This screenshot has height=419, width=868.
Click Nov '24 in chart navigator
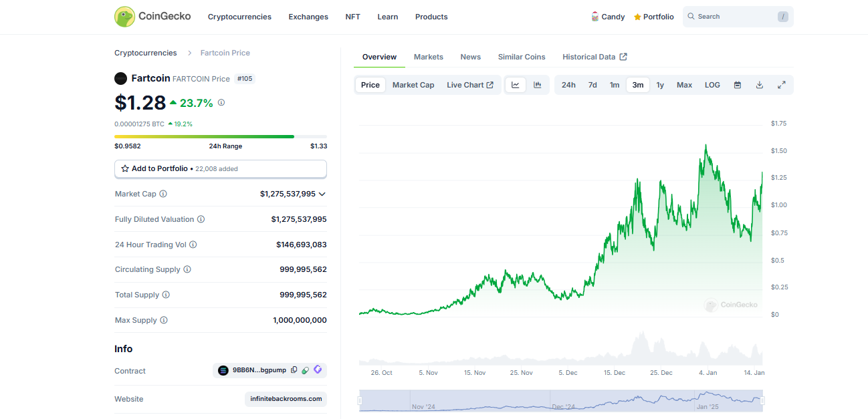click(423, 406)
